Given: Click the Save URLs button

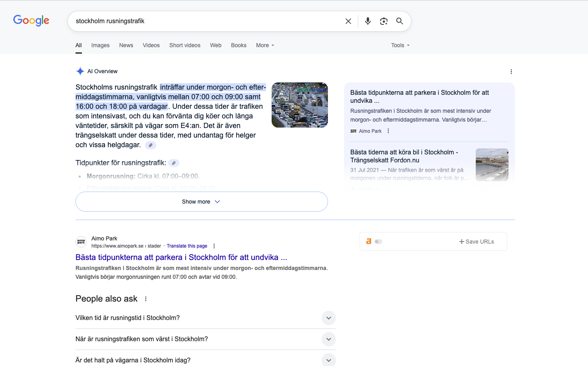Looking at the screenshot, I should coord(477,242).
